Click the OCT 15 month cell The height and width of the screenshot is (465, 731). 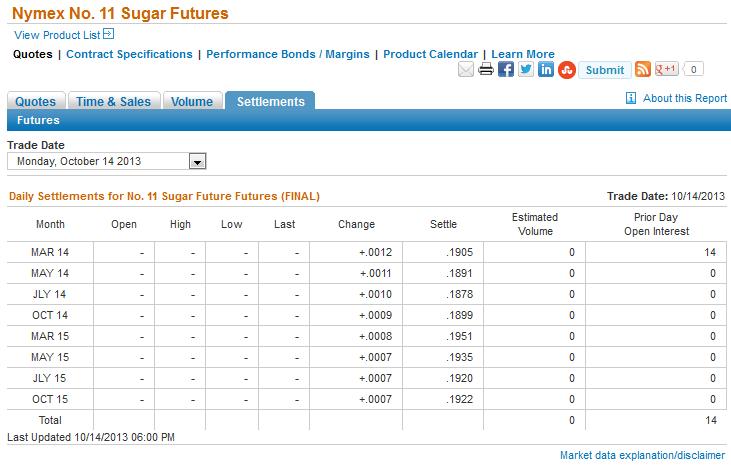tap(50, 399)
